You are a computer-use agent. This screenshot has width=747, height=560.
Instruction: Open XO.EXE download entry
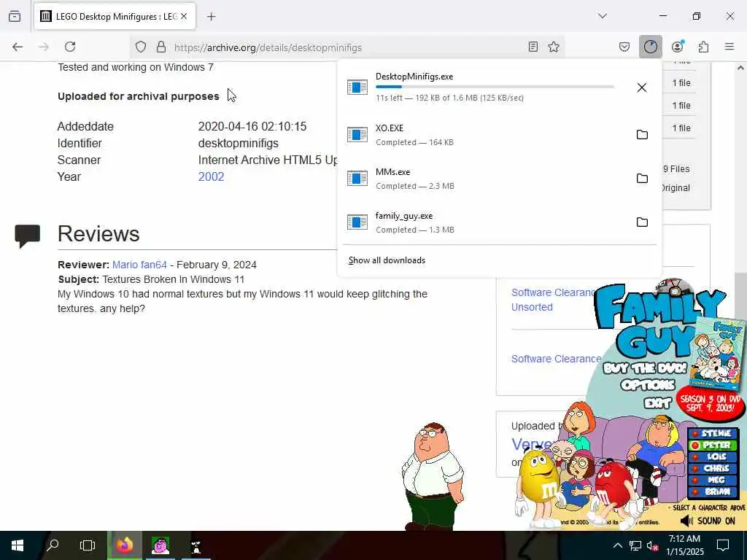pos(484,135)
